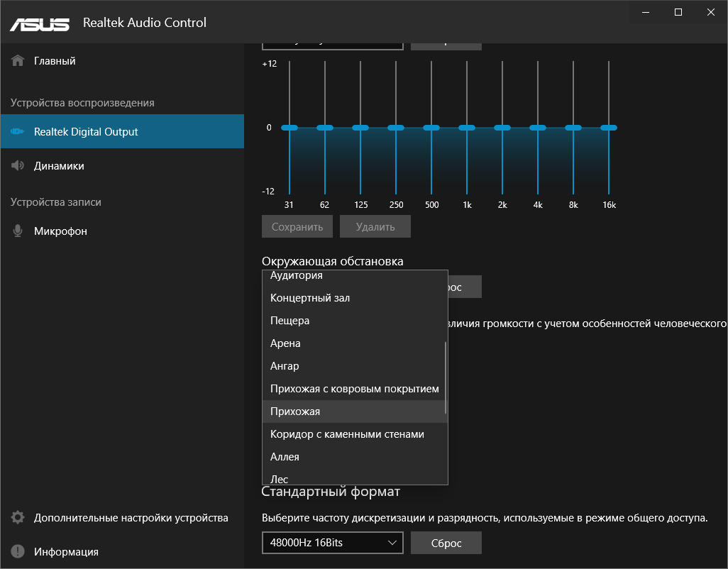Click the Окружающая обстановка heading
This screenshot has width=728, height=569.
(x=333, y=261)
